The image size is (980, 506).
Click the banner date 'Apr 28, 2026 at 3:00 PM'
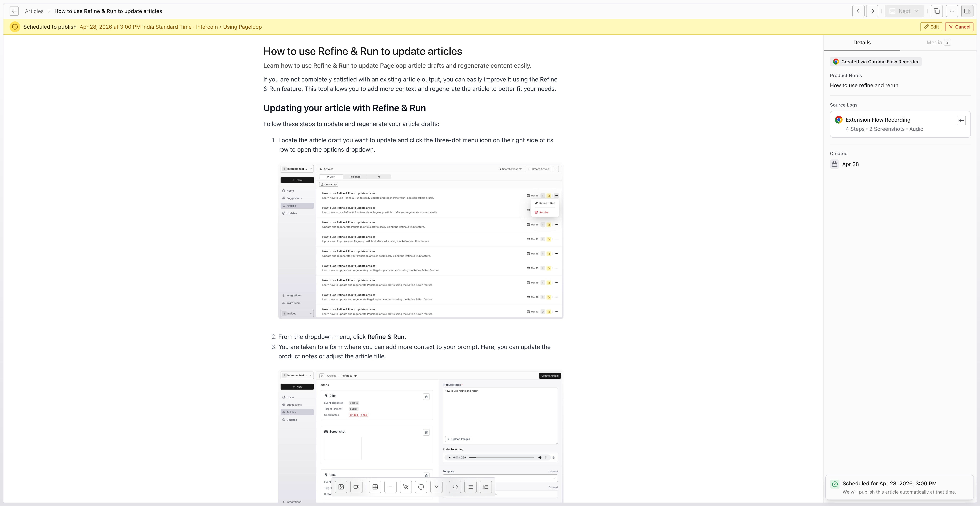coord(110,27)
